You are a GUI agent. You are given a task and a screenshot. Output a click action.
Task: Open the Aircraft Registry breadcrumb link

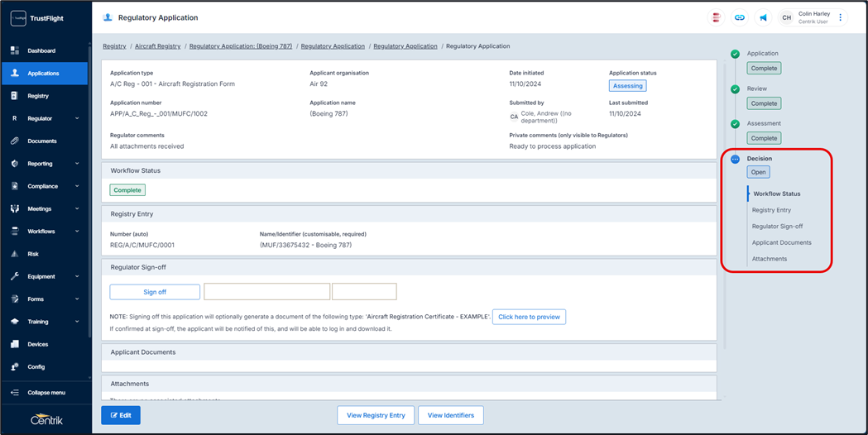[x=157, y=46]
